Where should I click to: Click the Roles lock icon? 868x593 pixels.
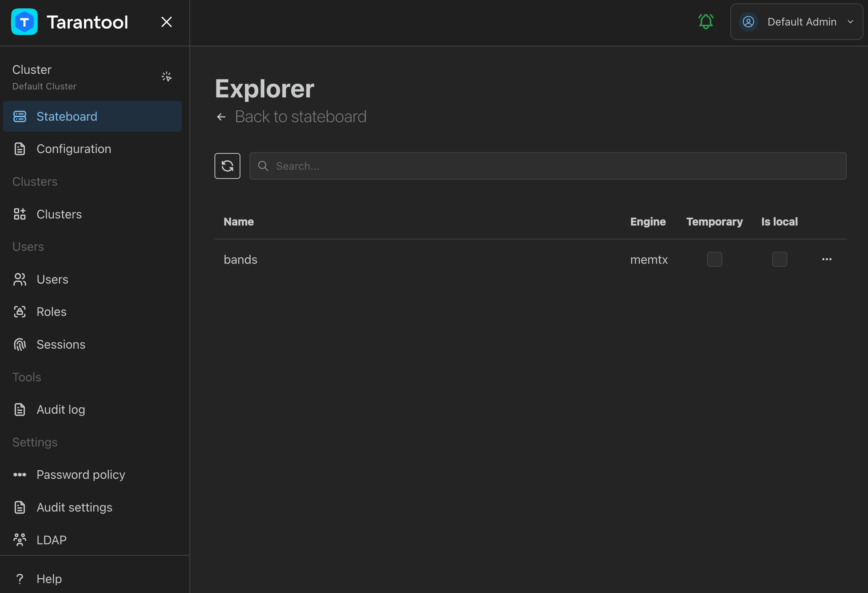click(x=20, y=312)
